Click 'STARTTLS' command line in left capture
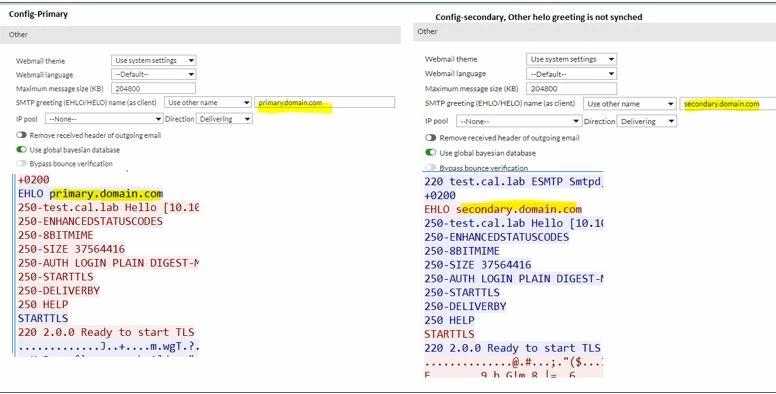776x394 pixels. pos(43,318)
